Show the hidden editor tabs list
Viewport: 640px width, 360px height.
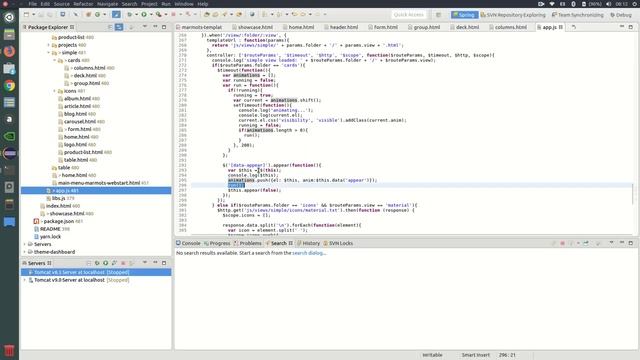[x=574, y=27]
